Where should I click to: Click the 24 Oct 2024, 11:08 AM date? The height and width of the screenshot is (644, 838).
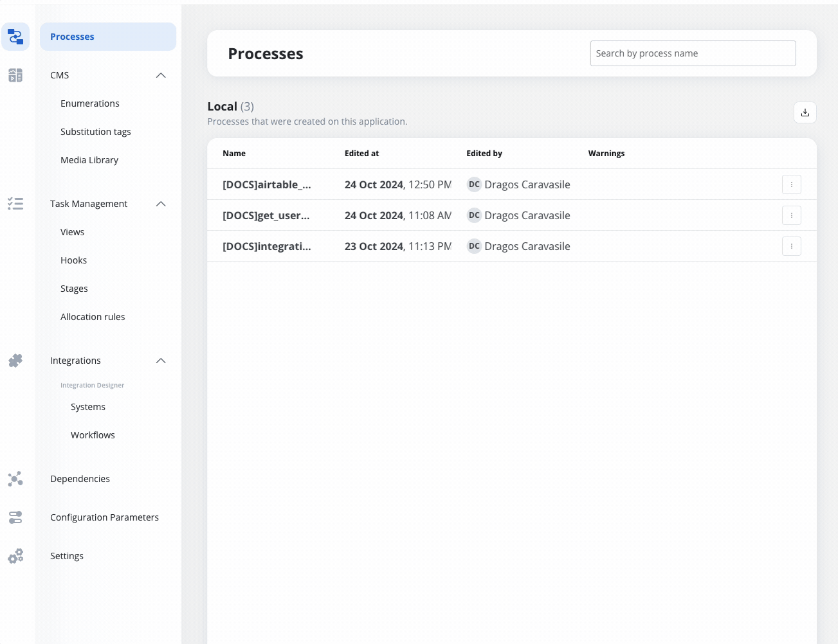coord(398,215)
